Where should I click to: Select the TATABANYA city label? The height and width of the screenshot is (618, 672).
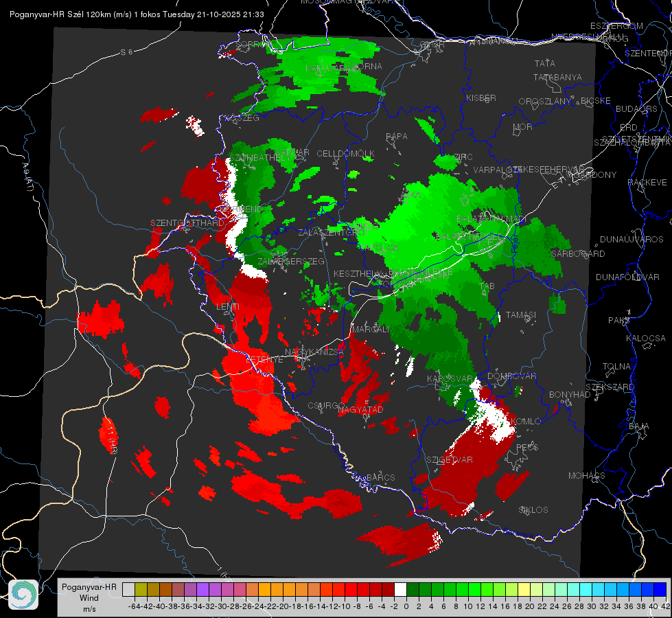(x=557, y=77)
